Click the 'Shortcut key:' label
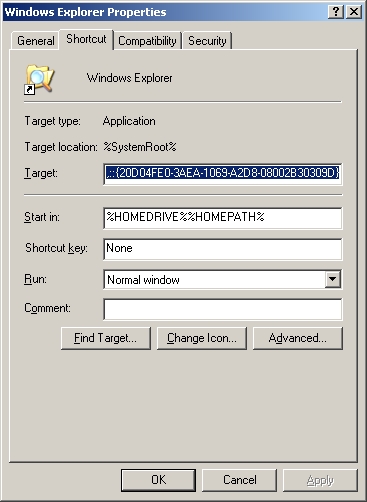Viewport: 367px width, 502px height. [56, 248]
